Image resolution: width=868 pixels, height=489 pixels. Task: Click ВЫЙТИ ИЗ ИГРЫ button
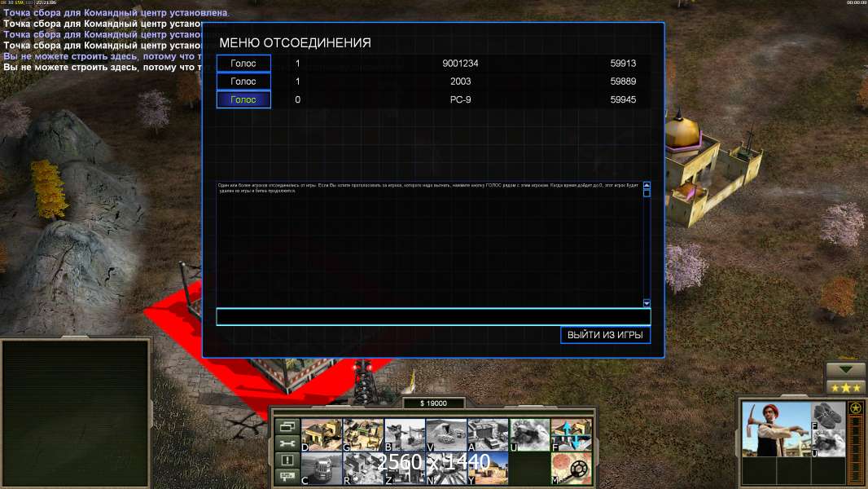click(x=605, y=335)
